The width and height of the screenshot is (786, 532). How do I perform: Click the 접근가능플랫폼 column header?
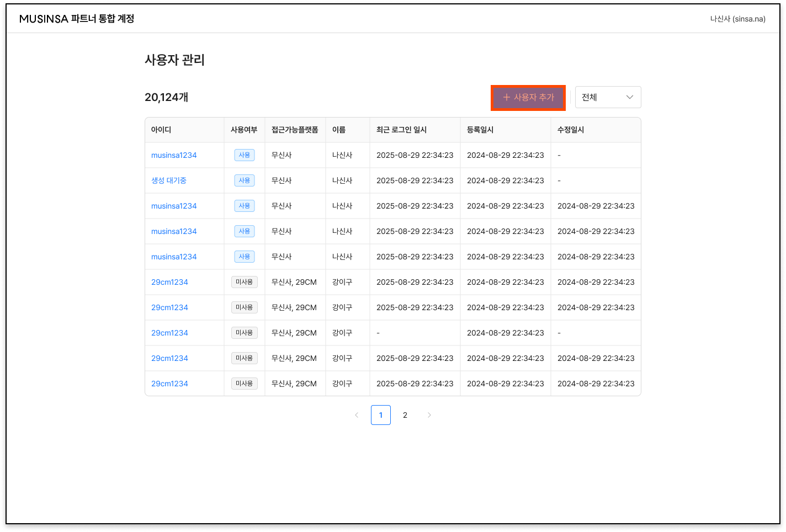tap(295, 130)
